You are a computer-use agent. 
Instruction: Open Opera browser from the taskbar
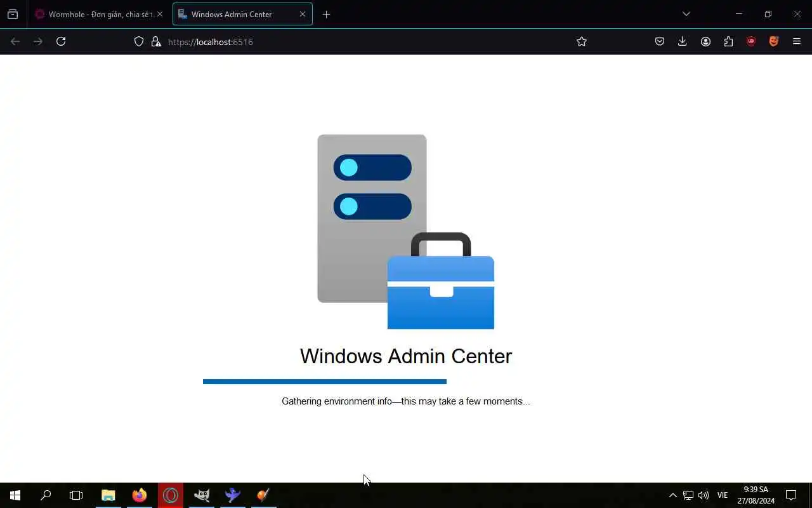(171, 495)
